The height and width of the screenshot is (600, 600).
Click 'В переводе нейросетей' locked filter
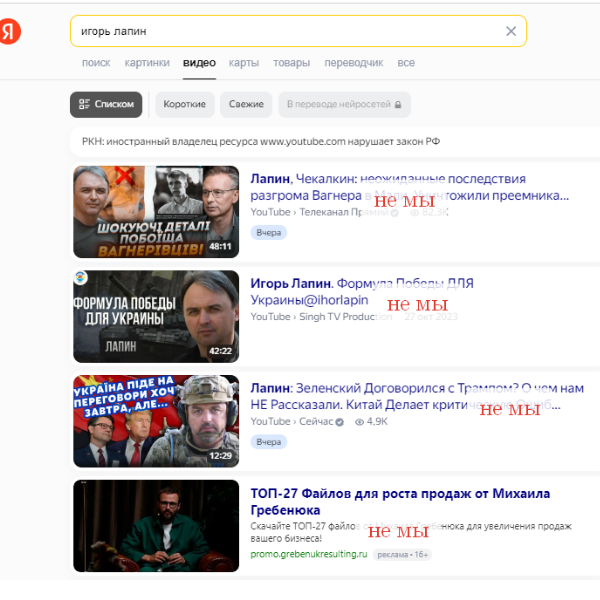tap(344, 104)
